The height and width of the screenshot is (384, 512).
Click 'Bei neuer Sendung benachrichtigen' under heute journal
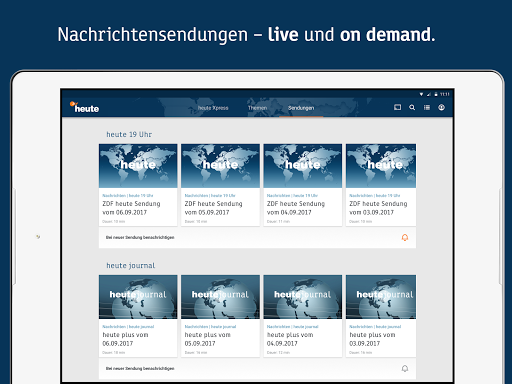coord(140,369)
